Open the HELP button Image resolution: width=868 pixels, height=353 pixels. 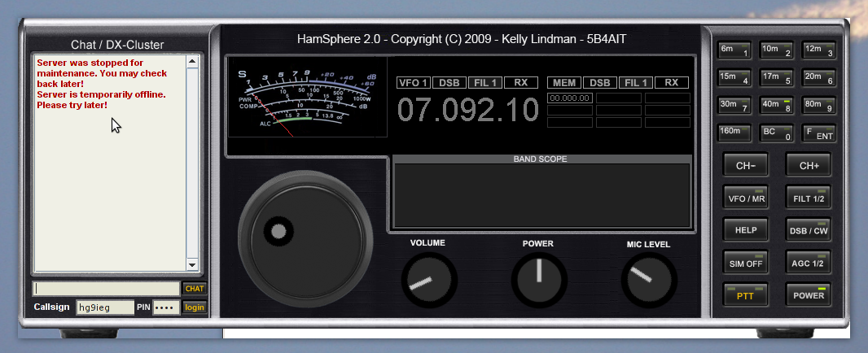coord(746,229)
